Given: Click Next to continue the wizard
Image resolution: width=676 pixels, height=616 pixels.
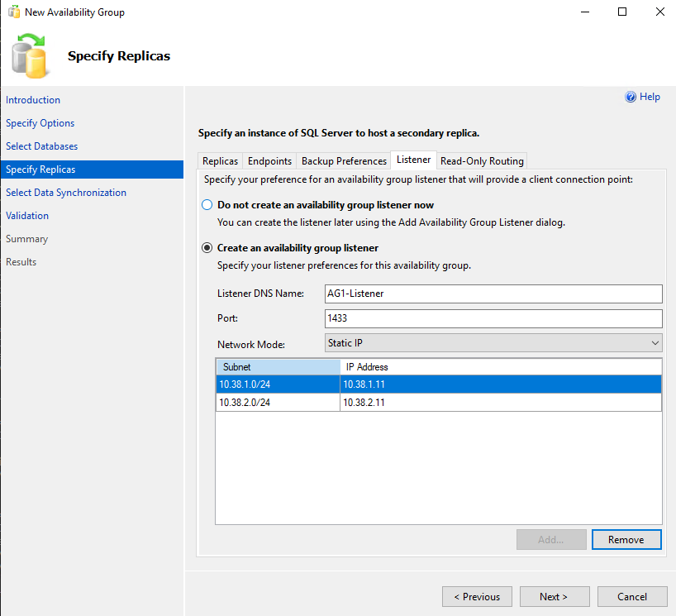Looking at the screenshot, I should (x=554, y=597).
